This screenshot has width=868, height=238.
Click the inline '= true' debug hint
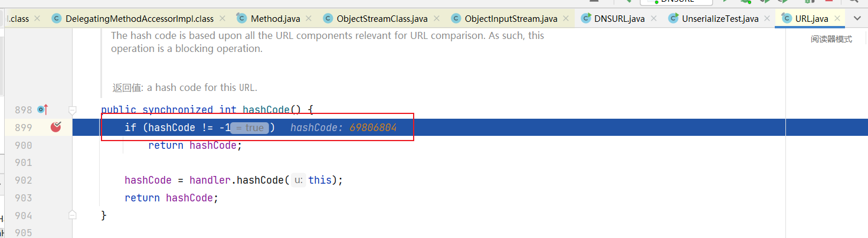[250, 128]
